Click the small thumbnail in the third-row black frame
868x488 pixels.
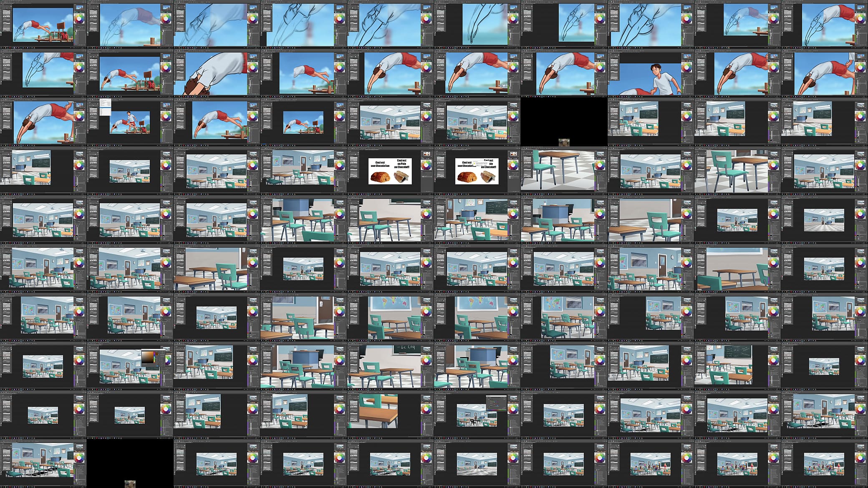[564, 142]
